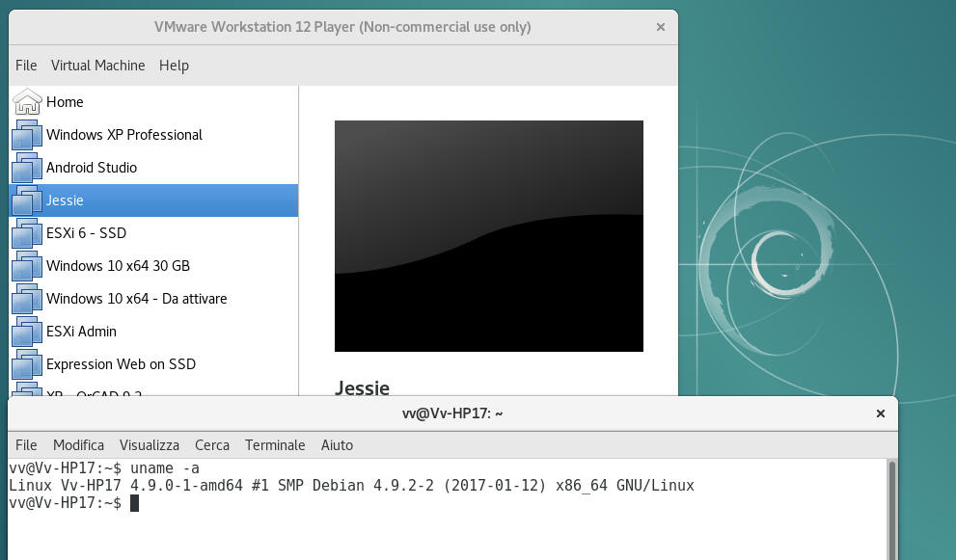Image resolution: width=956 pixels, height=560 pixels.
Task: Click the Windows XP Professional VM icon
Action: click(x=27, y=135)
